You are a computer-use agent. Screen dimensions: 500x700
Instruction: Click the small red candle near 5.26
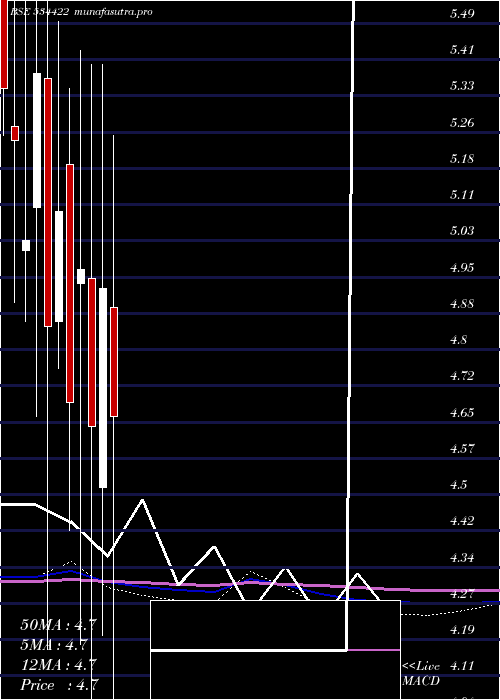click(15, 133)
